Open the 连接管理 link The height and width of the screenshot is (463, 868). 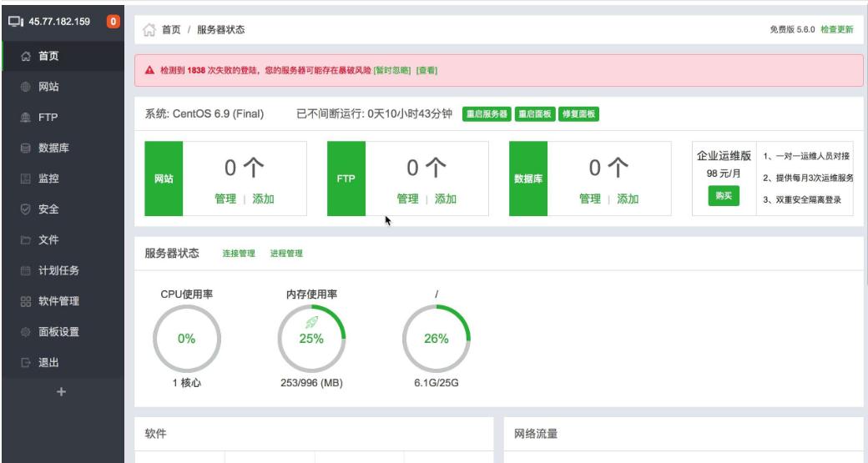pos(239,254)
